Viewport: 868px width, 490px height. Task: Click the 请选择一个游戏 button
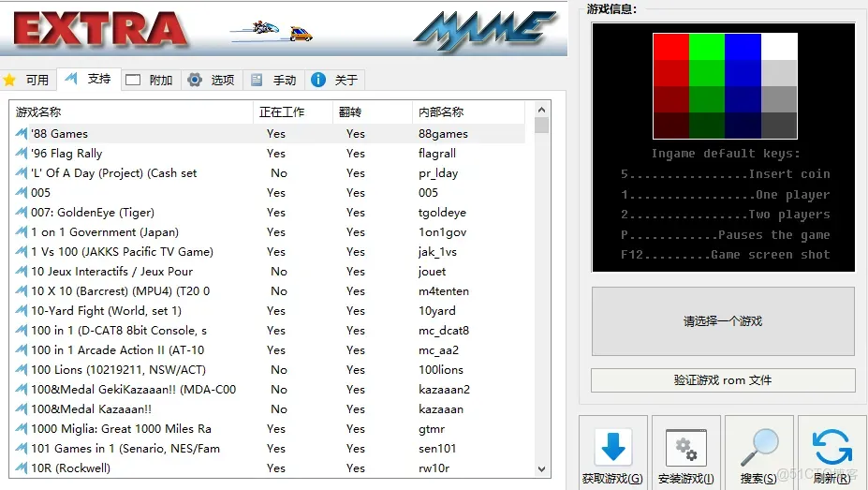tap(723, 321)
